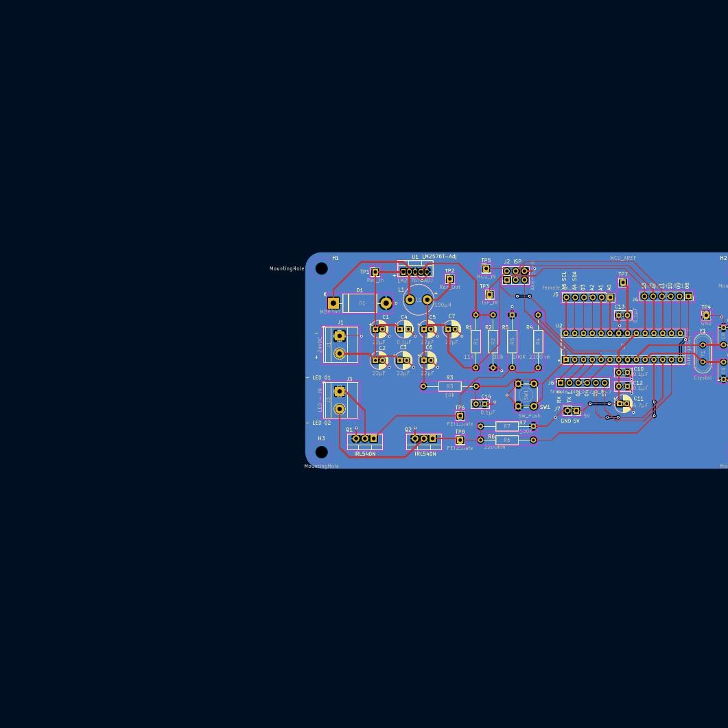728x728 pixels.
Task: Select capacitor C3 footprint
Action: click(403, 360)
